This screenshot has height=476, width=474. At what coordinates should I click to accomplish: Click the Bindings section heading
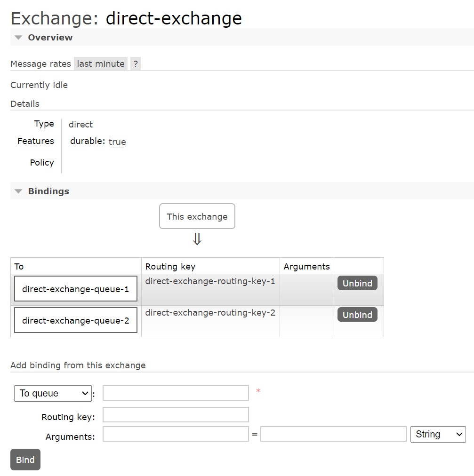pos(48,191)
